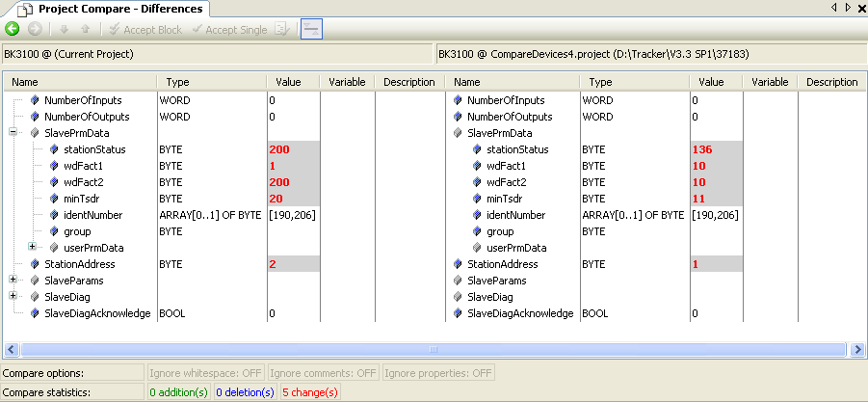Click BK3100 @ CompareDevices4.project header field
The height and width of the screenshot is (402, 868).
click(651, 54)
